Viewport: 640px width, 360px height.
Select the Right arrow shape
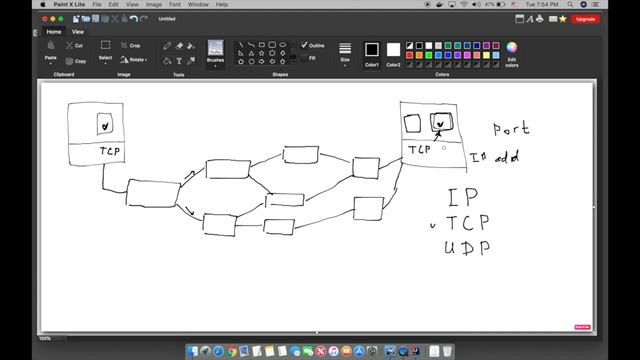(262, 62)
